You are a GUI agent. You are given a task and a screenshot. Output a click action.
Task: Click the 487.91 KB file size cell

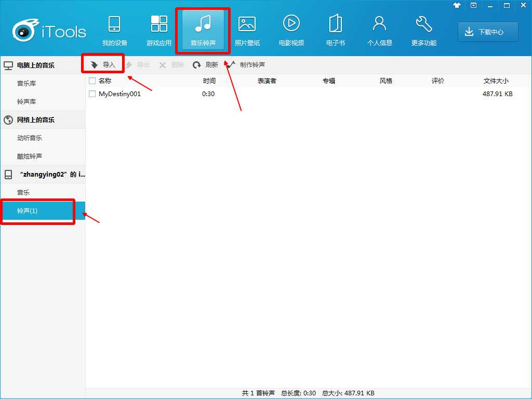pos(497,94)
